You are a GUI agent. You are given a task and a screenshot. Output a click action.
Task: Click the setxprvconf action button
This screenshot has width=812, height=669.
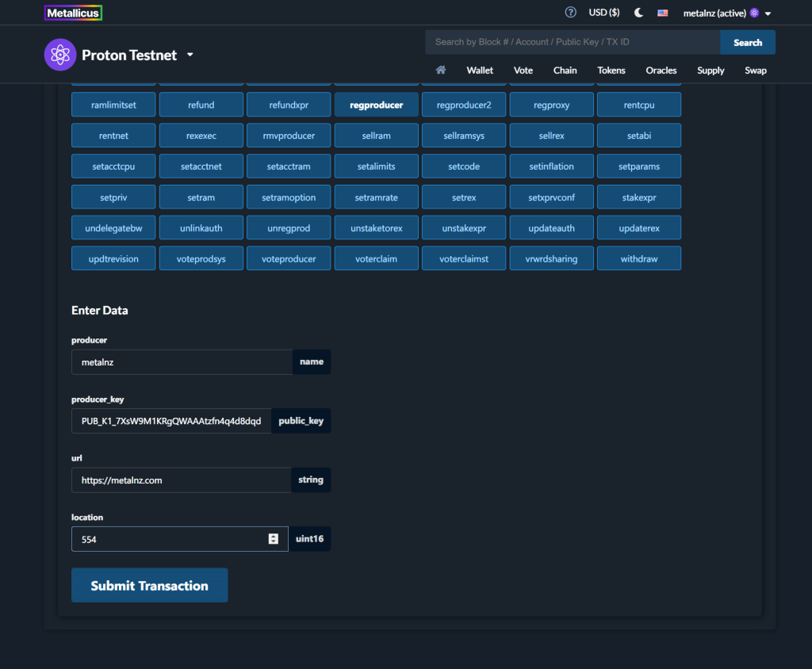coord(552,197)
